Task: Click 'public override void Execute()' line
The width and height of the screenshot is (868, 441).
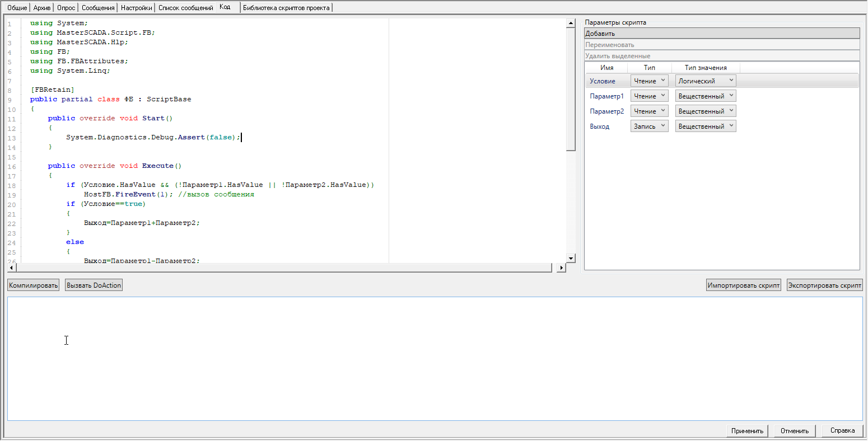Action: pos(115,166)
